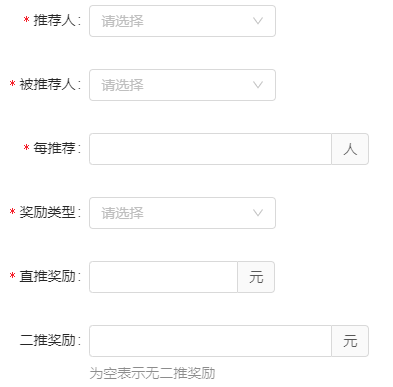The image size is (393, 387).
Task: Open the 推荐人 dropdown
Action: point(182,21)
